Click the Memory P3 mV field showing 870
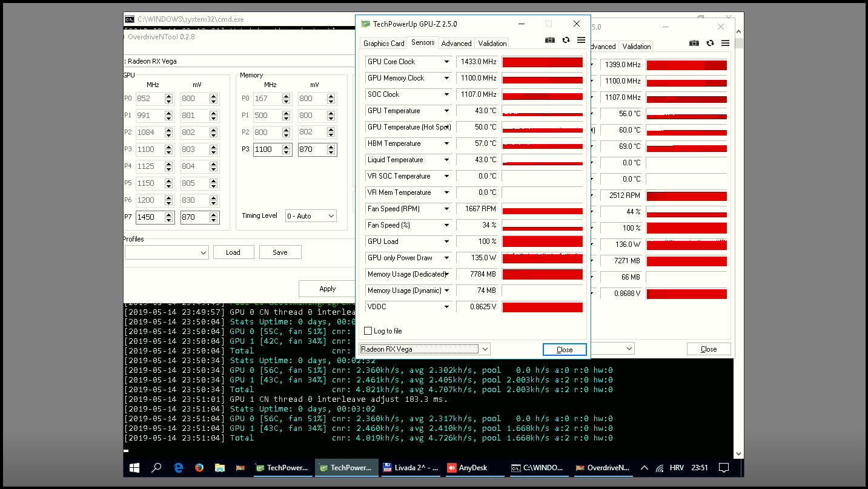This screenshot has width=868, height=489. [x=312, y=149]
